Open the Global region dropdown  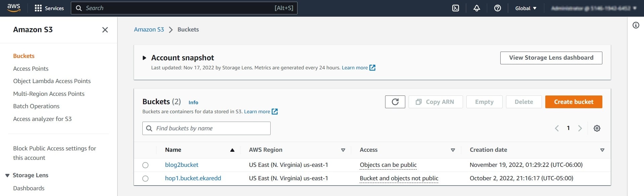(x=525, y=8)
